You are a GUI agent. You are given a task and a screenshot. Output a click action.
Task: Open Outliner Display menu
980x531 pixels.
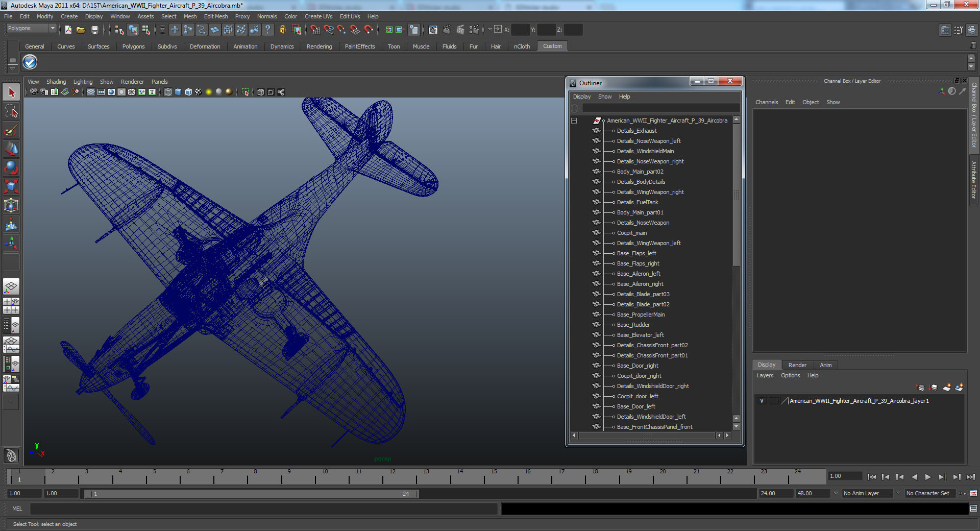pos(582,96)
